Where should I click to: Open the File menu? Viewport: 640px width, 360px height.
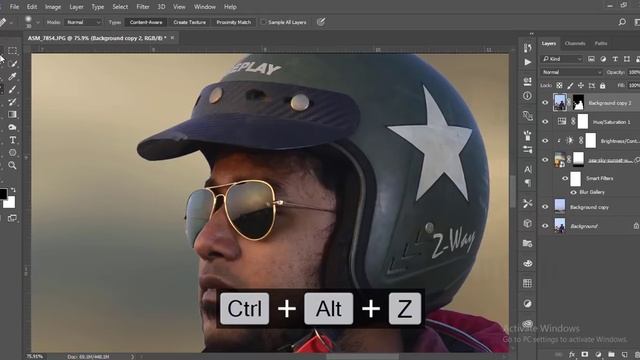pyautogui.click(x=14, y=7)
